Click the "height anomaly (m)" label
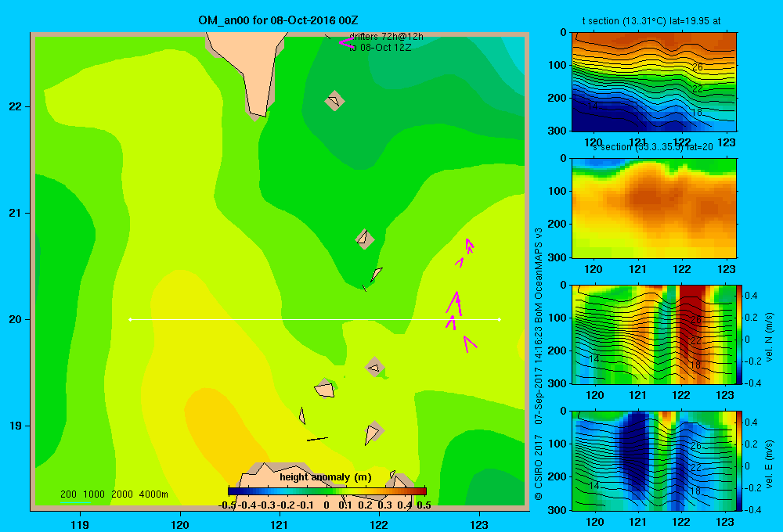This screenshot has width=783, height=532. (326, 477)
